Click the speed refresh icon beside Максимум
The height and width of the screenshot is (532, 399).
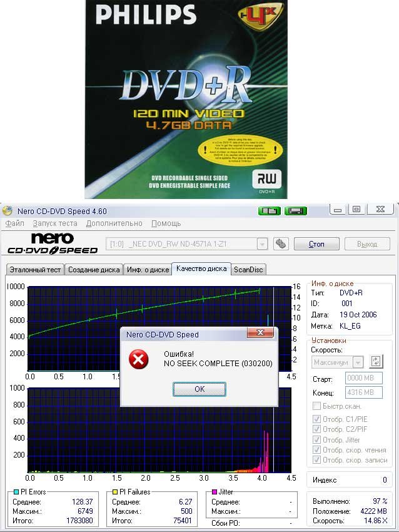tap(376, 361)
